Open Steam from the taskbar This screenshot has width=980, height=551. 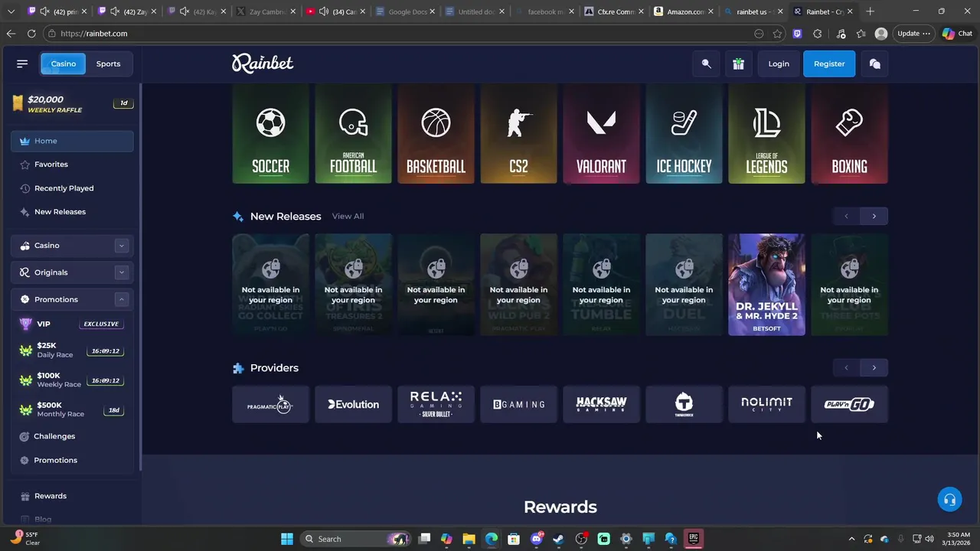pyautogui.click(x=558, y=539)
